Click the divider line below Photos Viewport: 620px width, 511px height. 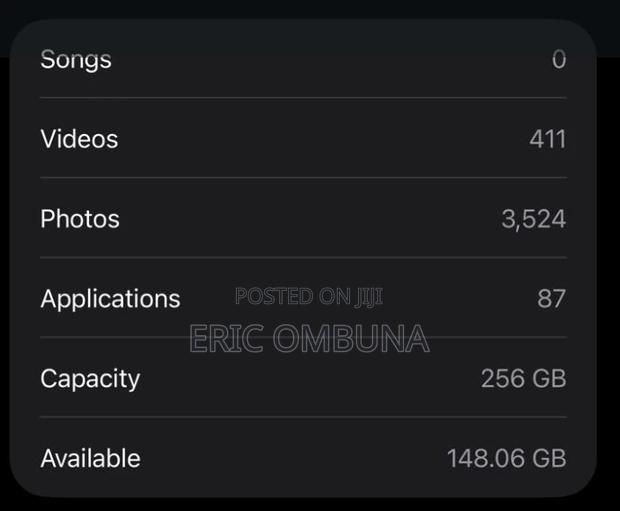pos(303,257)
